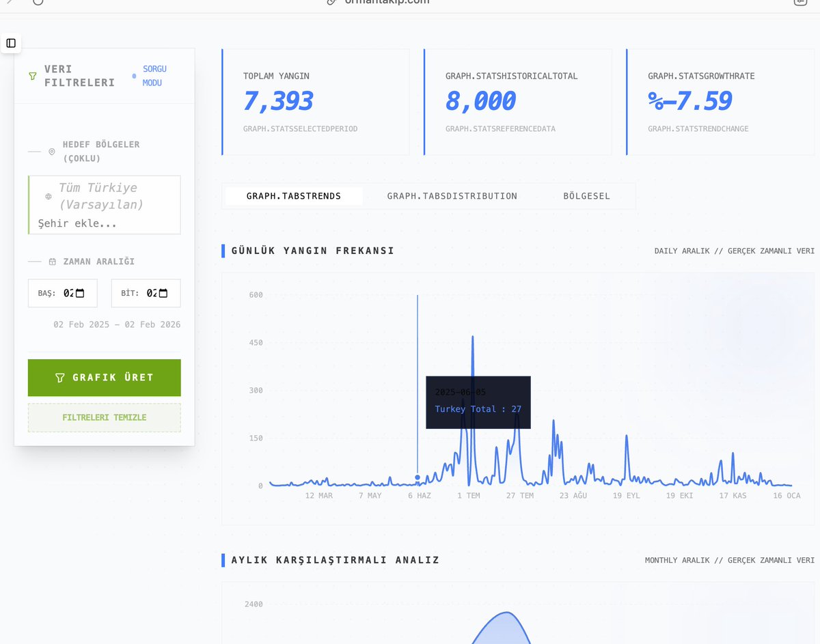The image size is (820, 644).
Task: Toggle the sidebar panel icon
Action: click(11, 43)
